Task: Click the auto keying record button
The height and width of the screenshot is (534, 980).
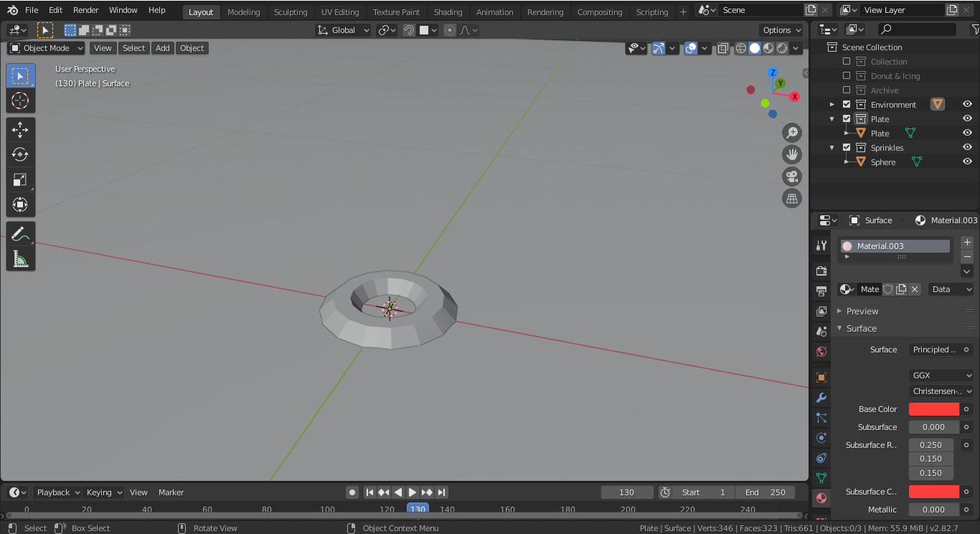Action: (x=352, y=492)
